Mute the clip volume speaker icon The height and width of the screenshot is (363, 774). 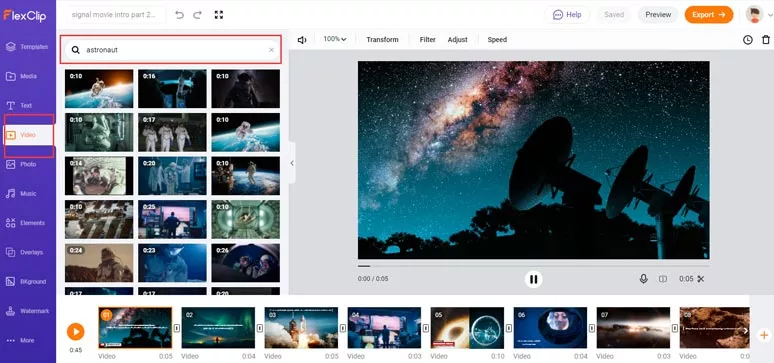[302, 40]
